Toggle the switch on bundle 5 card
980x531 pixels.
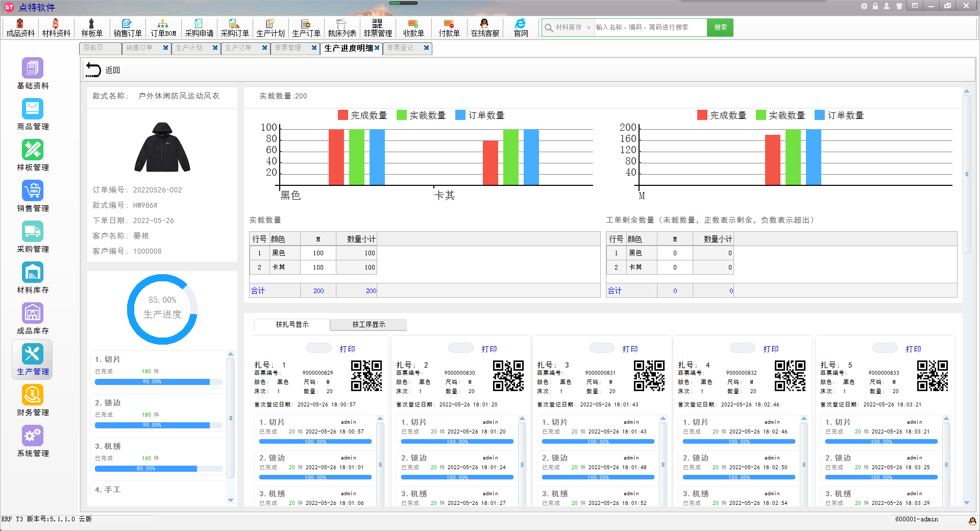(885, 348)
